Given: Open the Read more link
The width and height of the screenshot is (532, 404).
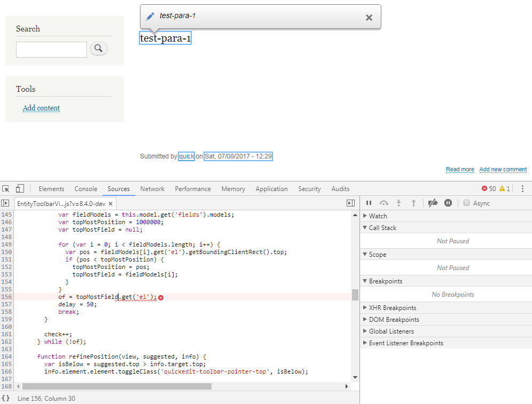Looking at the screenshot, I should [x=460, y=170].
